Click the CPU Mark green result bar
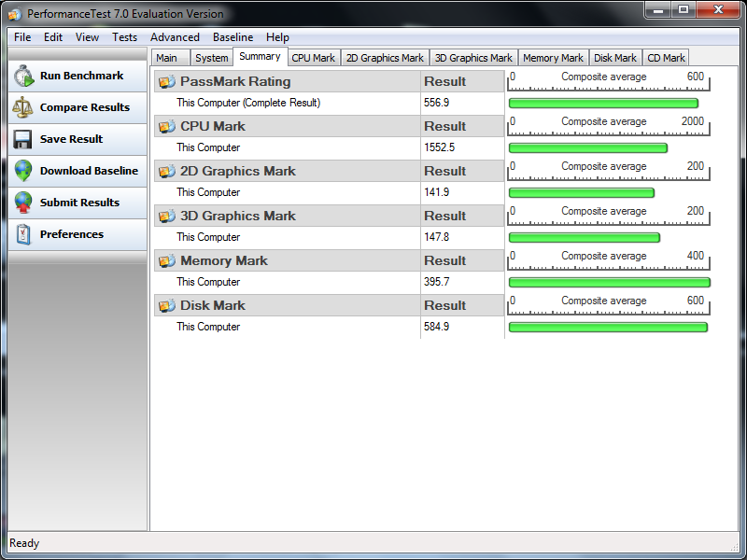The image size is (747, 560). tap(588, 148)
